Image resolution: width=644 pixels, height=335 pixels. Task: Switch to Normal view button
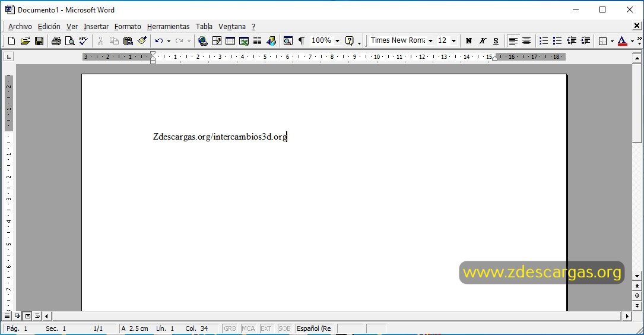coord(7,316)
